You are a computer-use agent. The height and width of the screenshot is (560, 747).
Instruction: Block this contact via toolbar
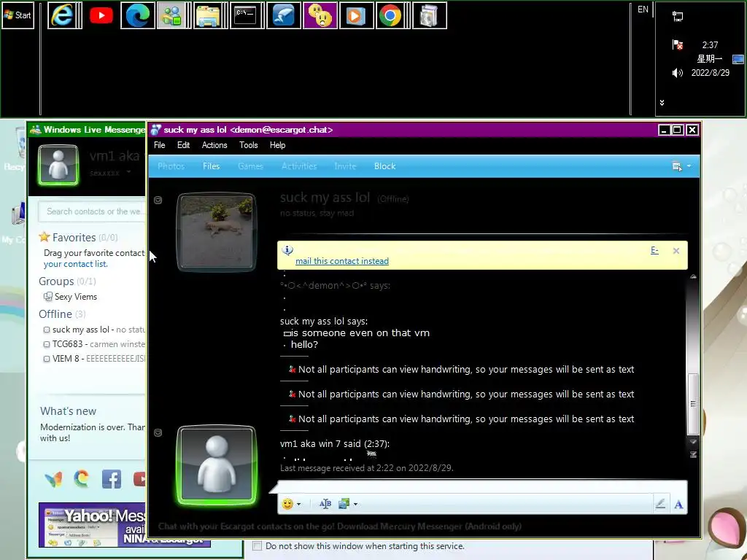384,166
